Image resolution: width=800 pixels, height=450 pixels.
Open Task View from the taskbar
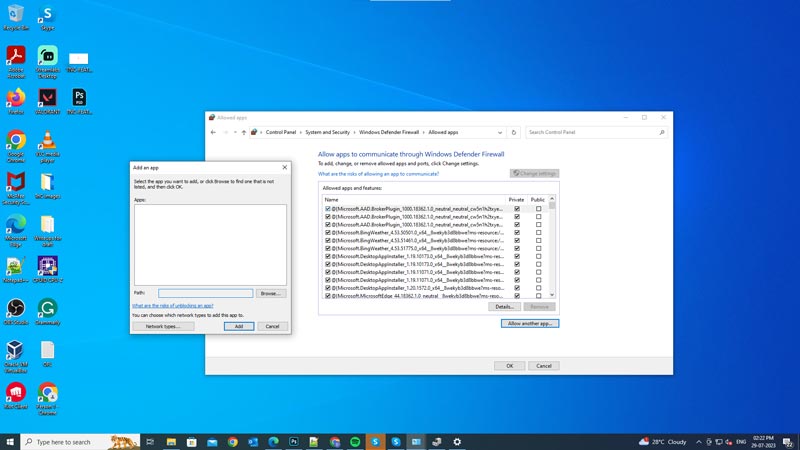(x=150, y=442)
